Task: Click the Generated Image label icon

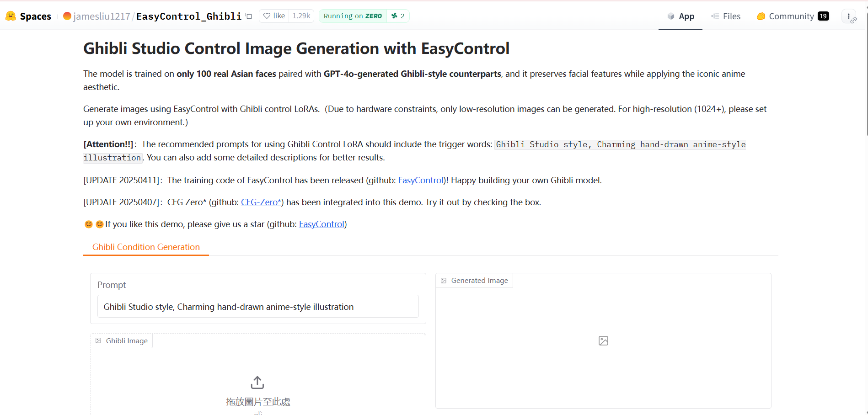Action: (x=444, y=281)
